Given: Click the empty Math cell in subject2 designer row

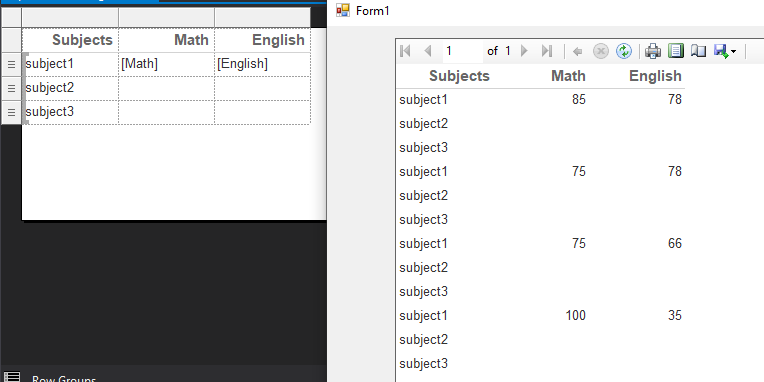Looking at the screenshot, I should pos(167,88).
